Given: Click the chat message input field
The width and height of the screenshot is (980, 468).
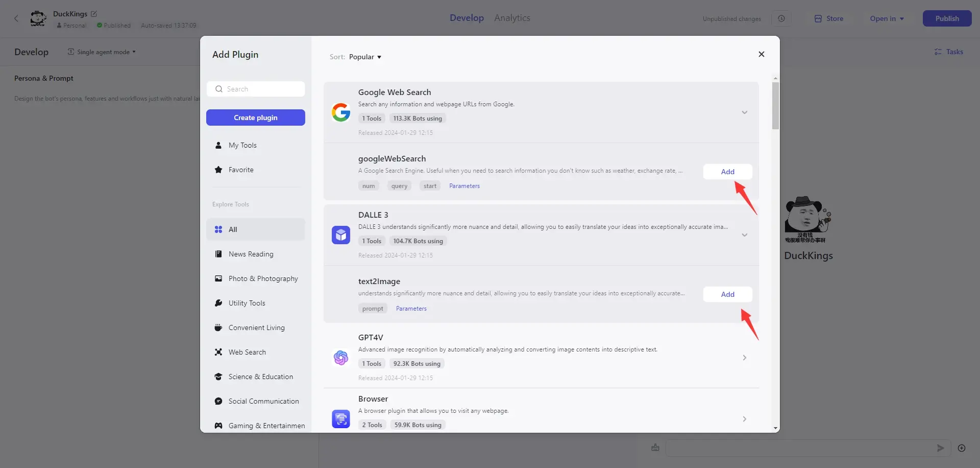Looking at the screenshot, I should coord(808,448).
